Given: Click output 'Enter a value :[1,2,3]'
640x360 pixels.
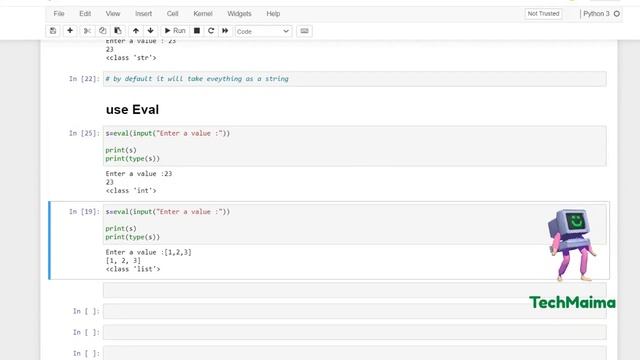Looking at the screenshot, I should click(149, 252).
